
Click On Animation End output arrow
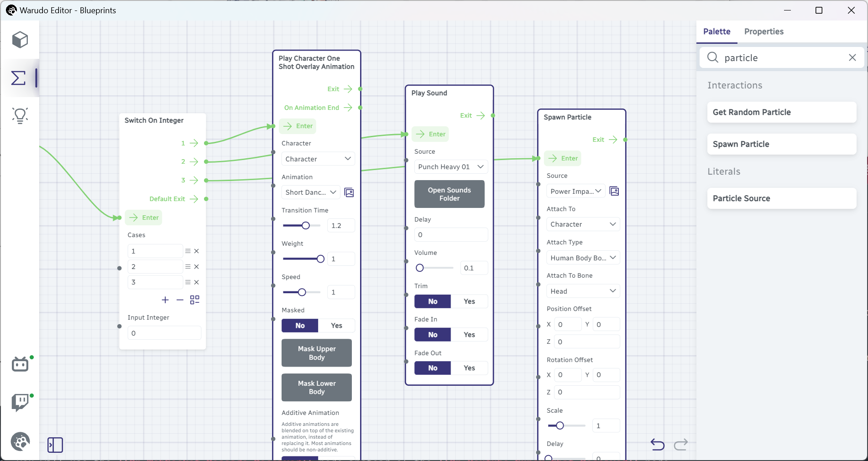point(348,108)
